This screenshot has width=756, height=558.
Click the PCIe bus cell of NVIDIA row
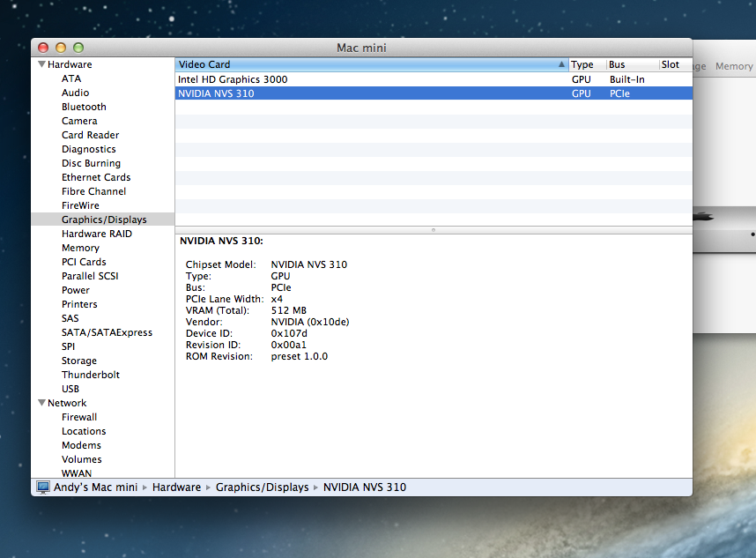[620, 93]
